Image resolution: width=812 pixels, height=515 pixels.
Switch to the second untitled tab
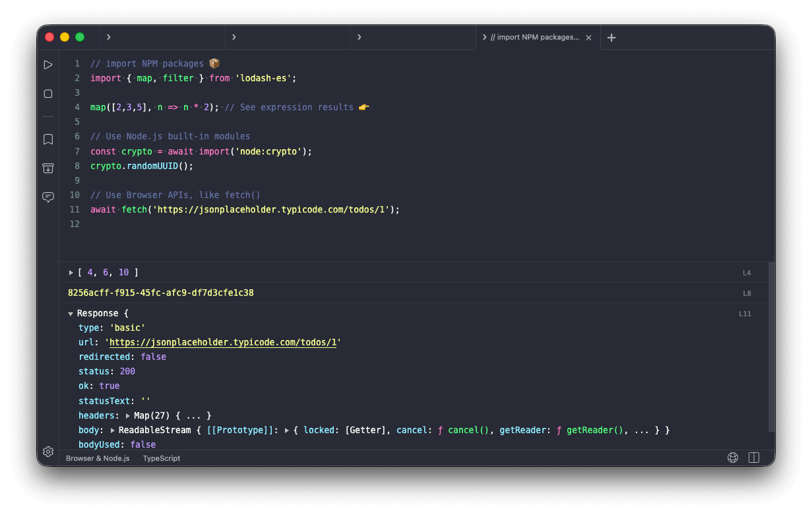click(x=288, y=38)
